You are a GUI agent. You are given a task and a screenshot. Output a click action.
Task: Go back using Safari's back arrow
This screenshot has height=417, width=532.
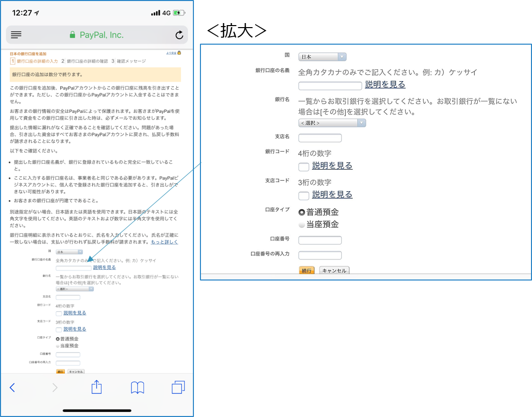[x=13, y=387]
